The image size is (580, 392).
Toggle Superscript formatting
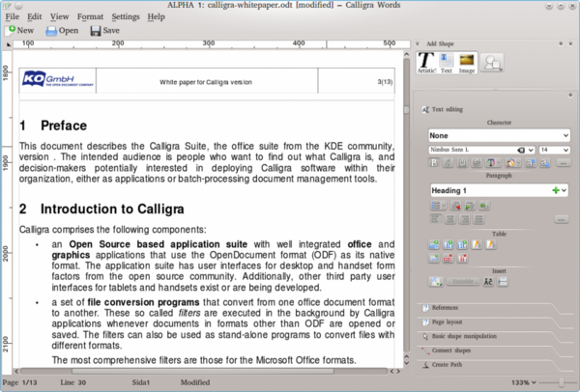[x=531, y=162]
